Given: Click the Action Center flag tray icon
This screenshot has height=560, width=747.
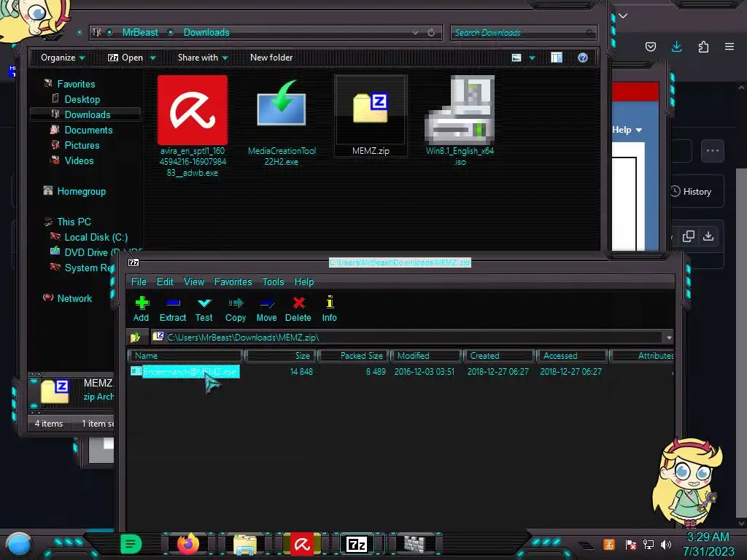Looking at the screenshot, I should click(x=631, y=544).
